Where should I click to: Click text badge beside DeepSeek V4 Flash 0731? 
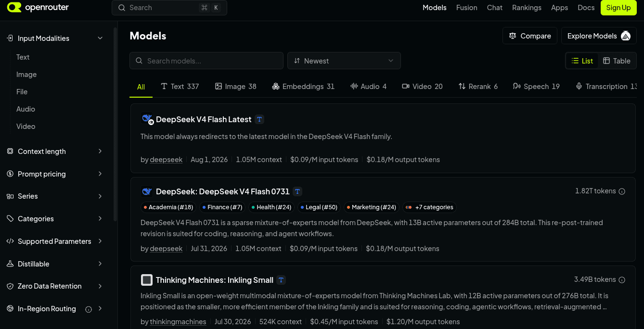click(x=297, y=191)
